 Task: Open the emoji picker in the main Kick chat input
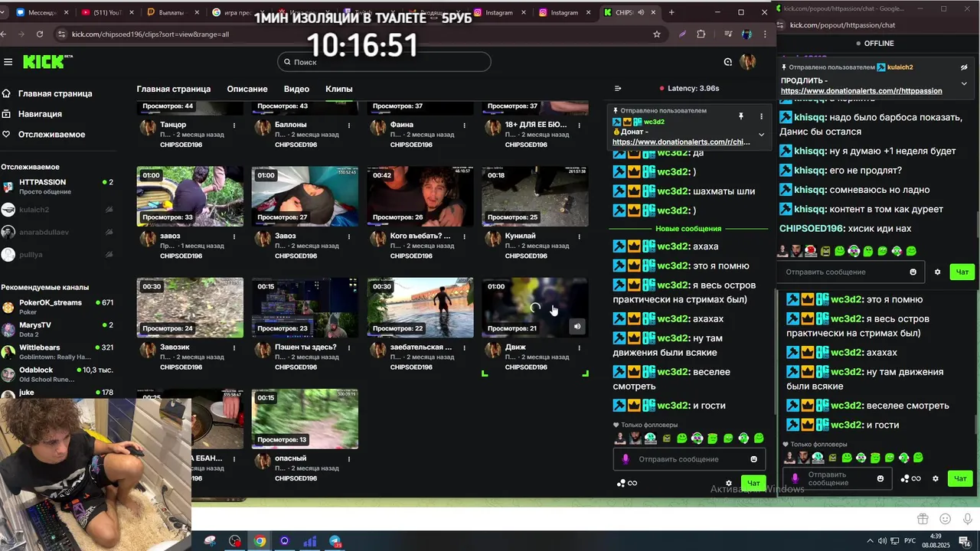754,459
